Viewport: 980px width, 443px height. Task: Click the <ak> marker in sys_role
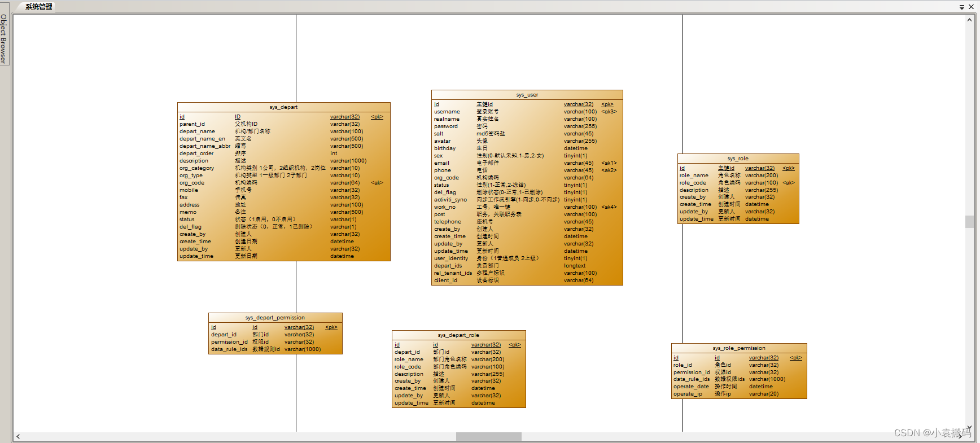[x=789, y=183]
